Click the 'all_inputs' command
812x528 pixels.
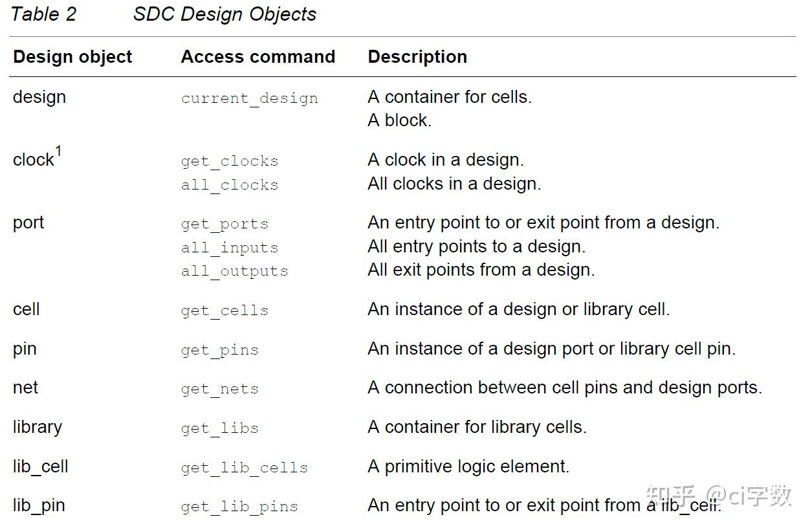point(230,248)
